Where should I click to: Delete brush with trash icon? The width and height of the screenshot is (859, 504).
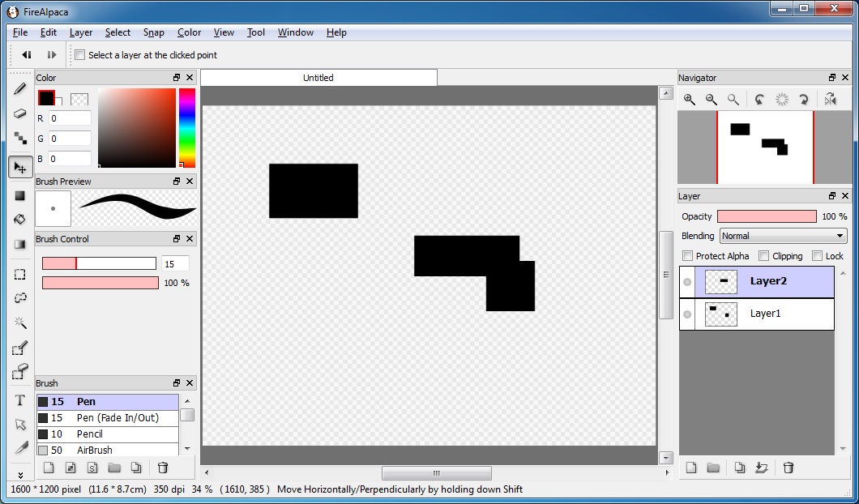(x=163, y=468)
